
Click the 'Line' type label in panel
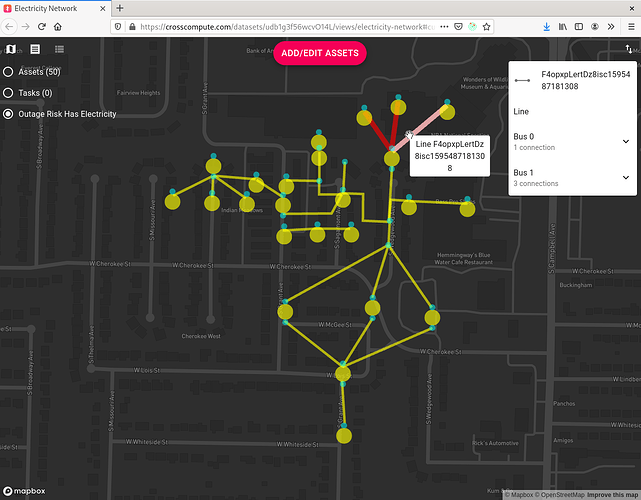point(521,112)
